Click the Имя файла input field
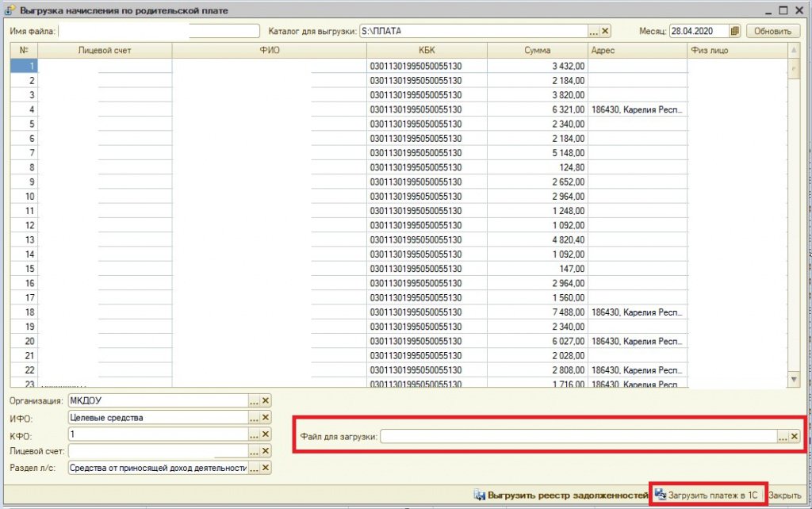Viewport: 812px width, 509px height. pyautogui.click(x=159, y=31)
